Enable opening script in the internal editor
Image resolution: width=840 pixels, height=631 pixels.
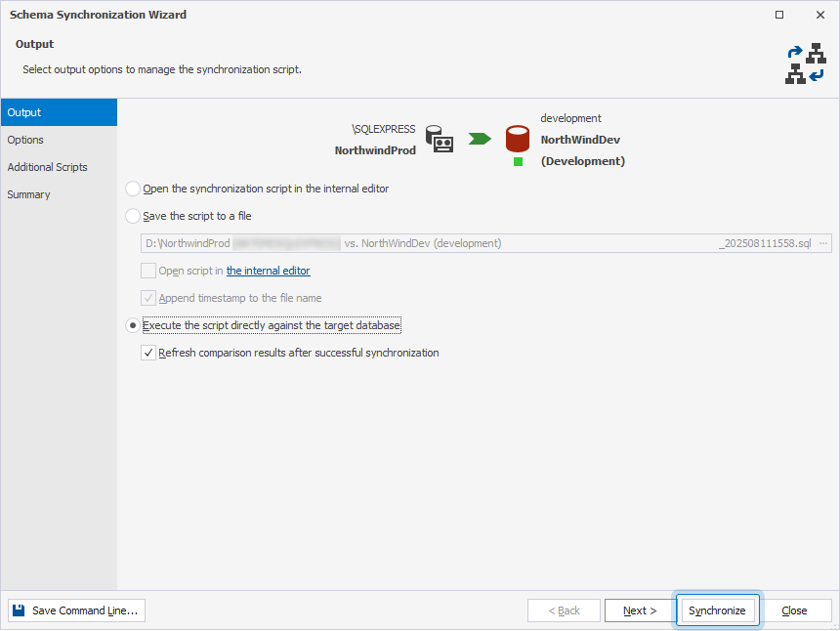tap(148, 271)
